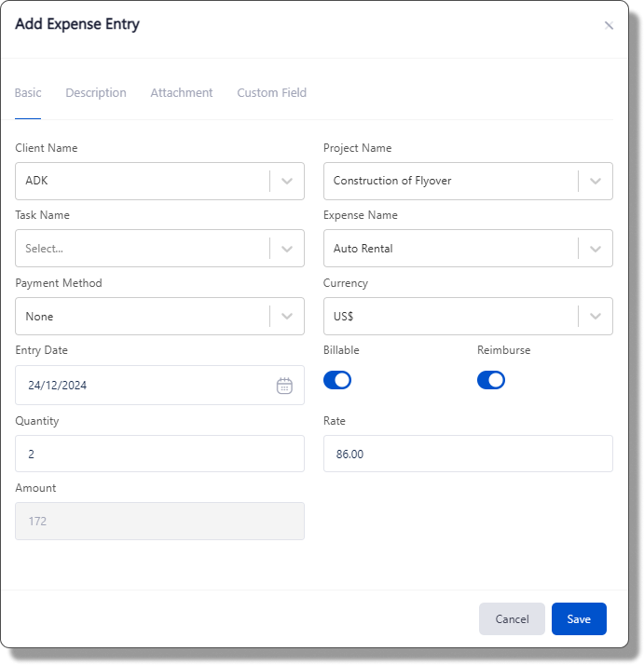Switch to the Basic tab
This screenshot has width=644, height=665.
click(28, 93)
